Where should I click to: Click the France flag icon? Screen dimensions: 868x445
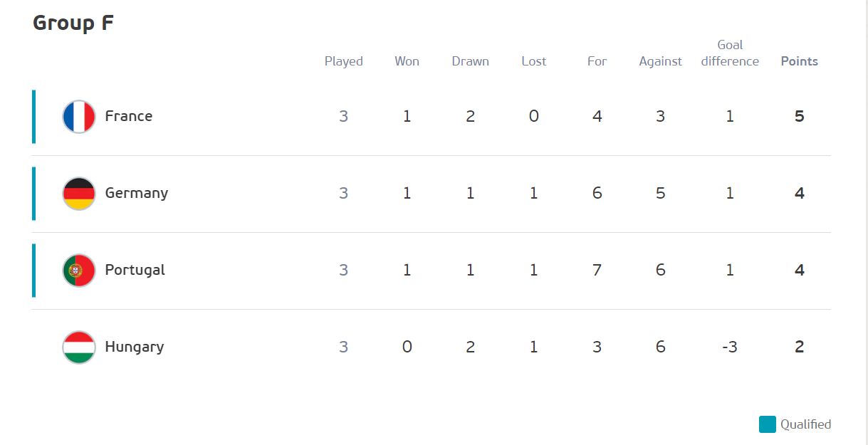[79, 117]
